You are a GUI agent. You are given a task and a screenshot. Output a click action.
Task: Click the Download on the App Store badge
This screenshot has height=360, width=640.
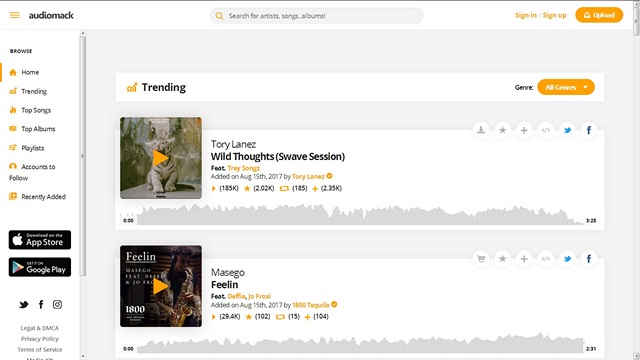tap(40, 240)
